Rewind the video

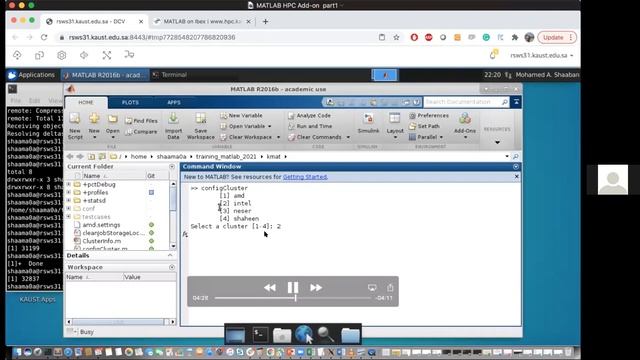(269, 287)
